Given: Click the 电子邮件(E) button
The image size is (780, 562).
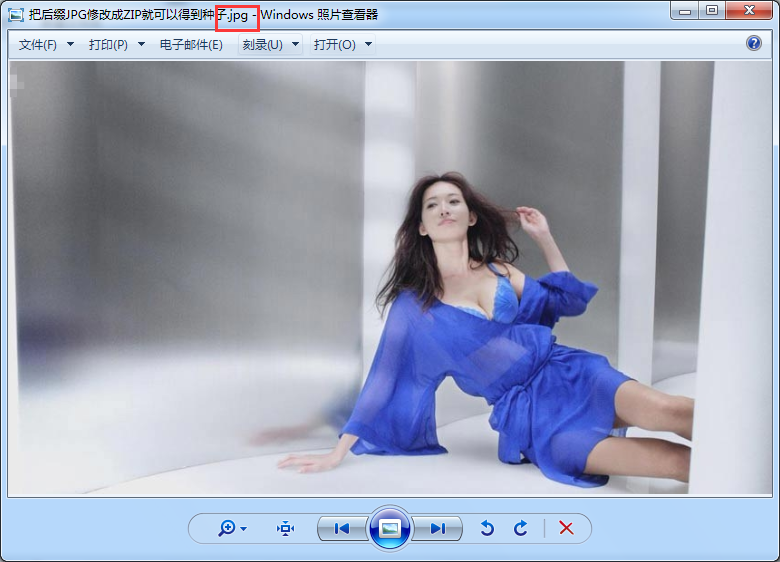Looking at the screenshot, I should click(191, 45).
